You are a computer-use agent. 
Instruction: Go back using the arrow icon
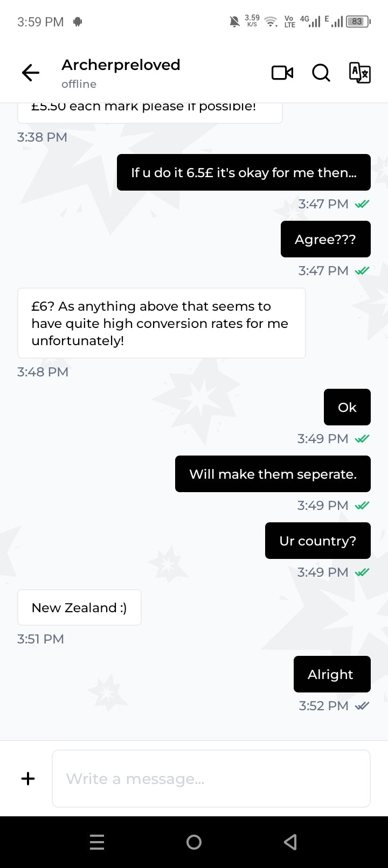click(x=31, y=72)
